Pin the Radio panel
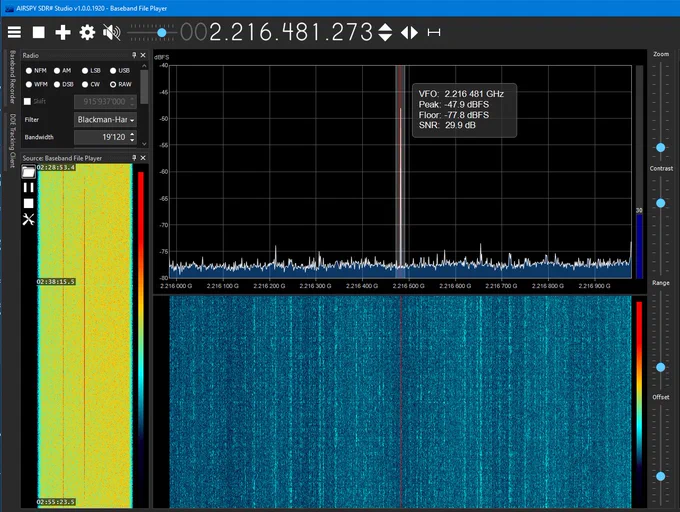 click(x=134, y=55)
